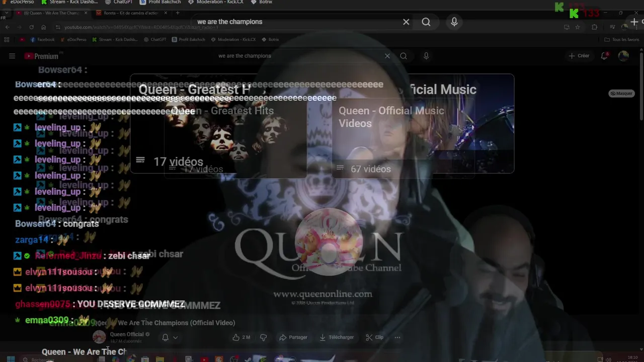Like the video showing 2 M likes
The image size is (644, 362).
241,337
